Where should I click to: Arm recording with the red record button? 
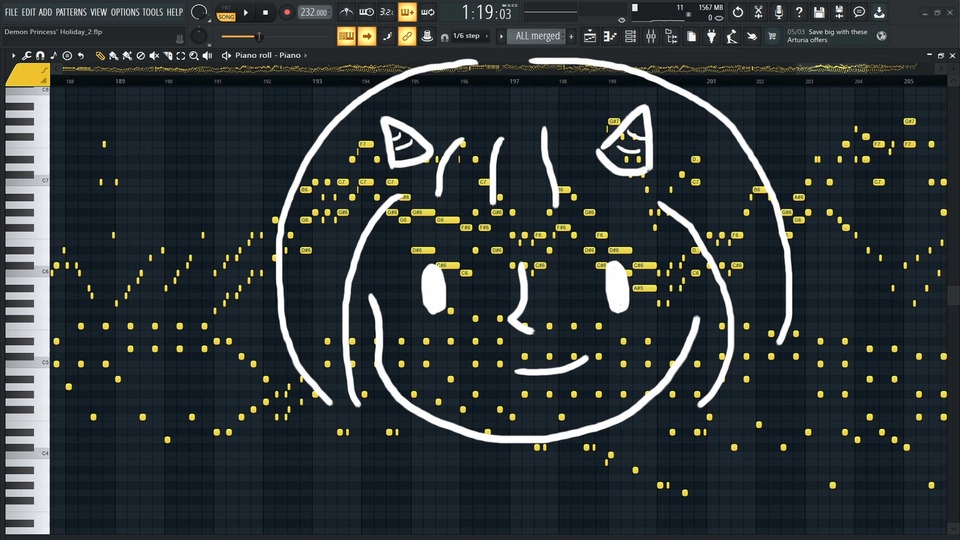[x=287, y=12]
